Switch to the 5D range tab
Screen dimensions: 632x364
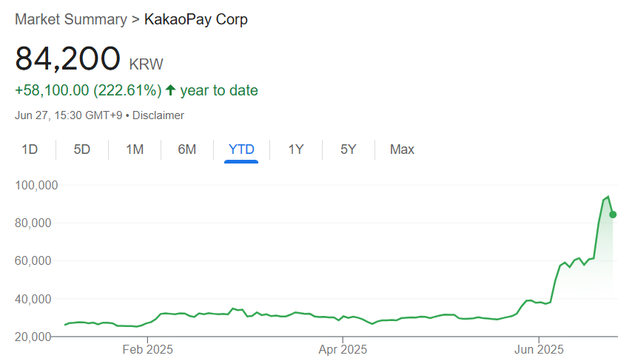pyautogui.click(x=81, y=149)
